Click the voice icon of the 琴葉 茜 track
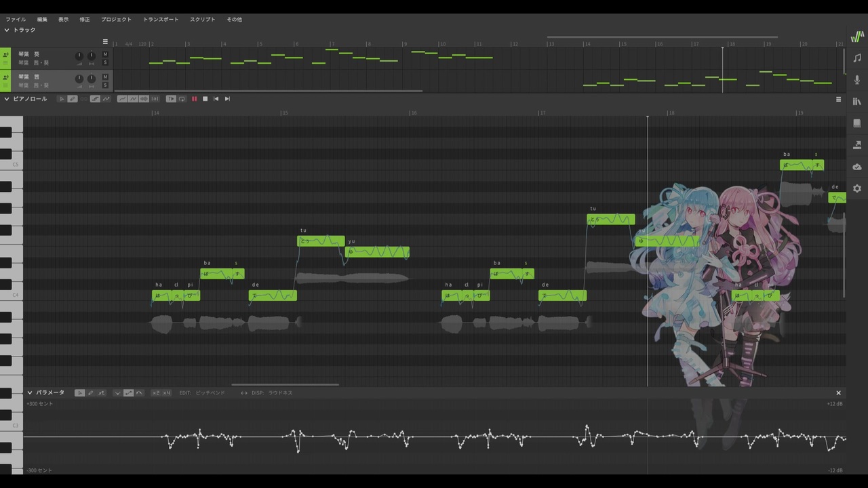 (x=5, y=78)
